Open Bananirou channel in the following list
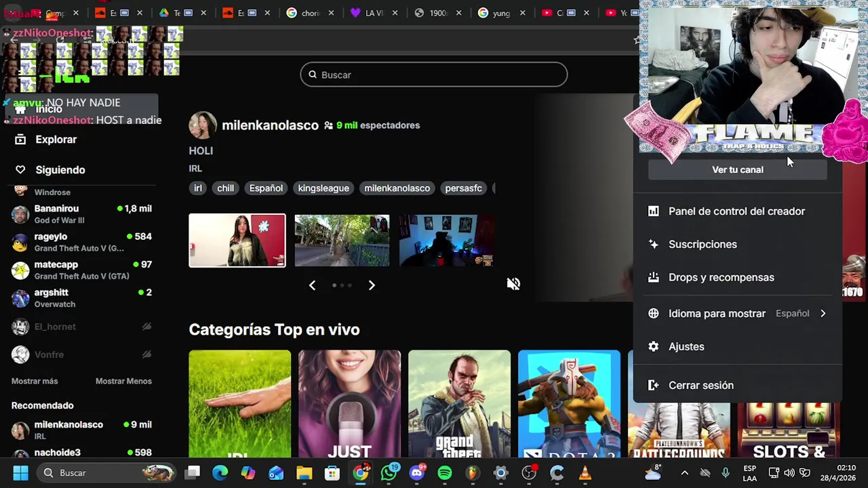This screenshot has width=868, height=488. pyautogui.click(x=81, y=214)
